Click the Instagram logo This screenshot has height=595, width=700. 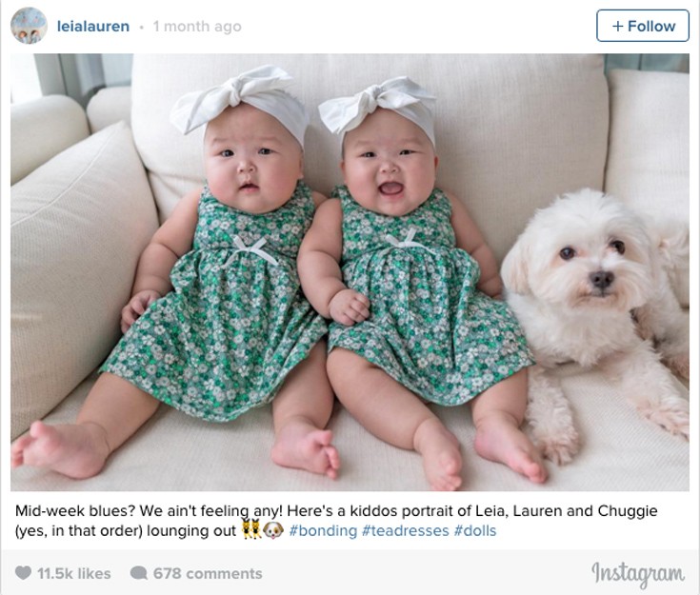coord(637,573)
